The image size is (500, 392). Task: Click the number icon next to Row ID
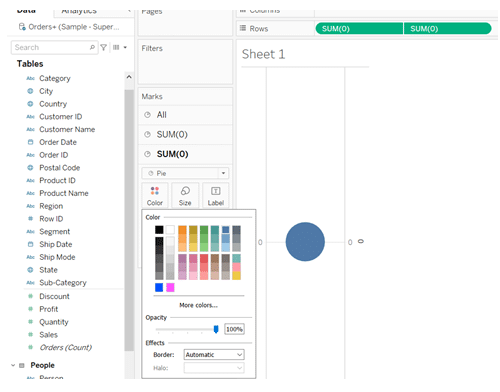click(30, 219)
